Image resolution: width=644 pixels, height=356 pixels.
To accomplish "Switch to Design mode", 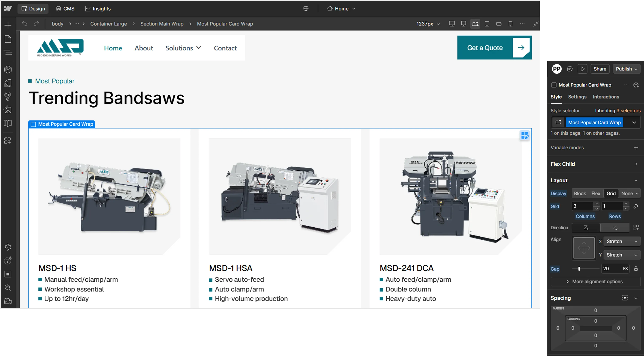I will point(33,8).
